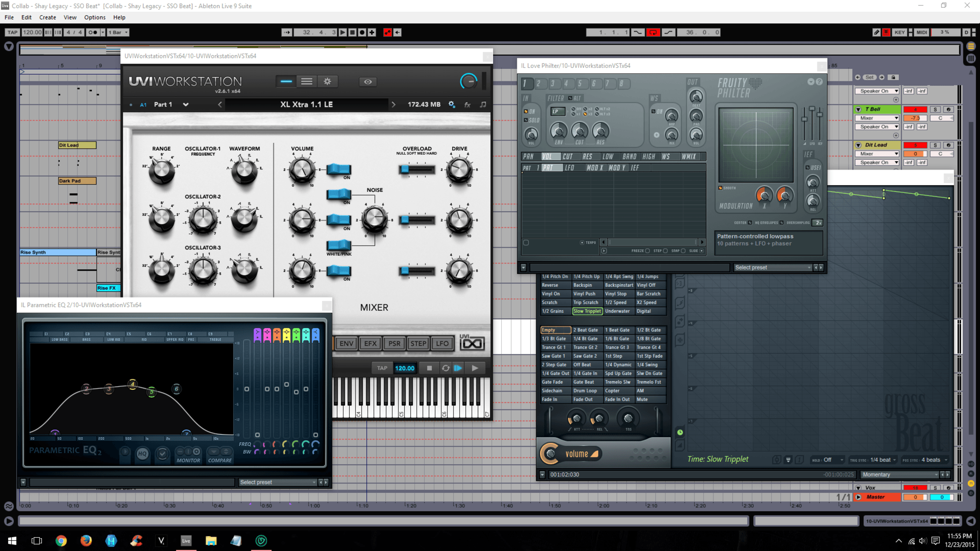The height and width of the screenshot is (551, 980).
Task: Open Ableton Options menu
Action: coord(95,17)
